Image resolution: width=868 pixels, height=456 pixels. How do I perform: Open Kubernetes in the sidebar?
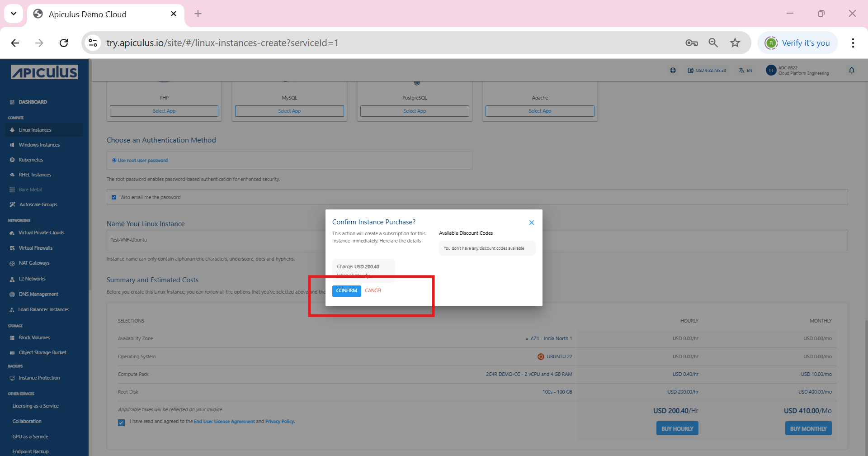pyautogui.click(x=31, y=160)
